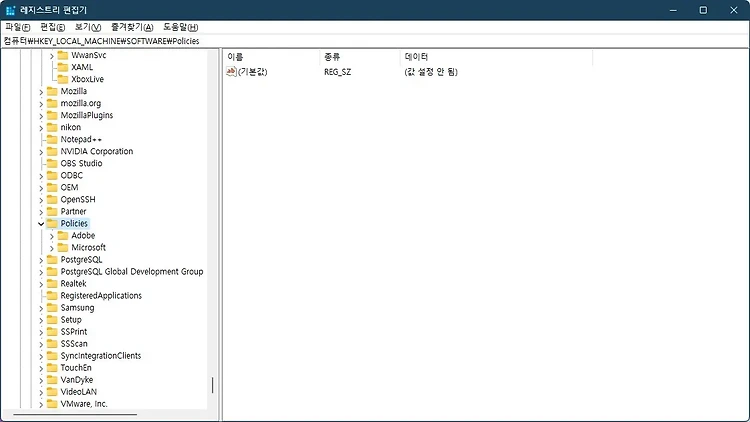The height and width of the screenshot is (422, 750).
Task: Expand the MozillaPlugins key
Action: 41,116
